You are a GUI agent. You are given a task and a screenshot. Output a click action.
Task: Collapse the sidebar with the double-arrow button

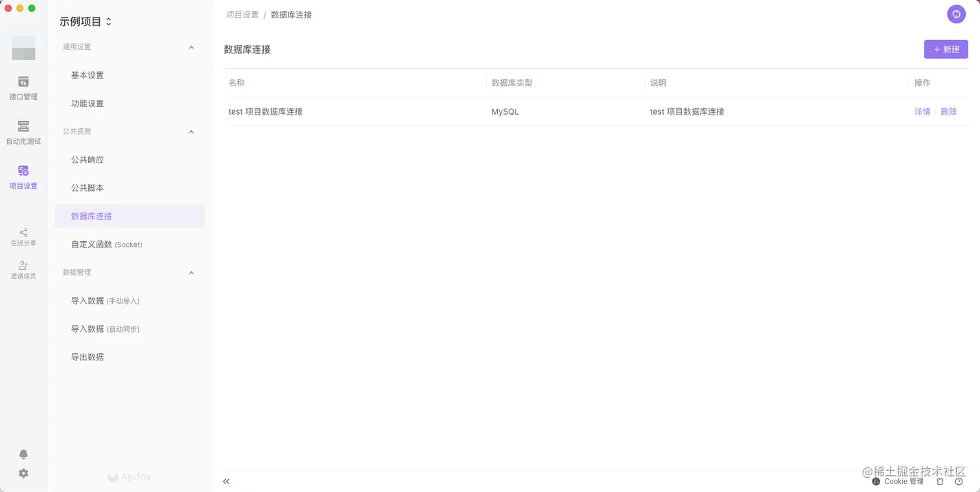[226, 481]
